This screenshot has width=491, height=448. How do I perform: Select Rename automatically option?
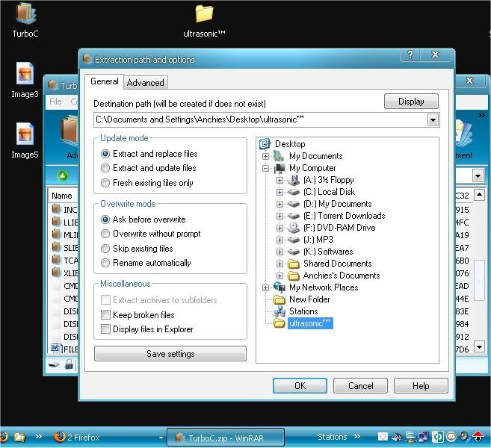(105, 263)
